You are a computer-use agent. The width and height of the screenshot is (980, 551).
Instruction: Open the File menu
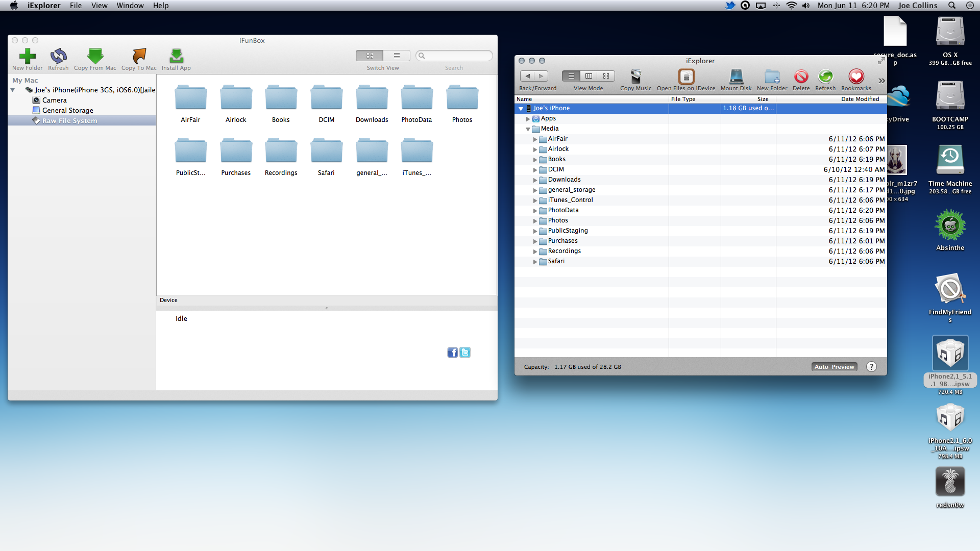[x=76, y=6]
